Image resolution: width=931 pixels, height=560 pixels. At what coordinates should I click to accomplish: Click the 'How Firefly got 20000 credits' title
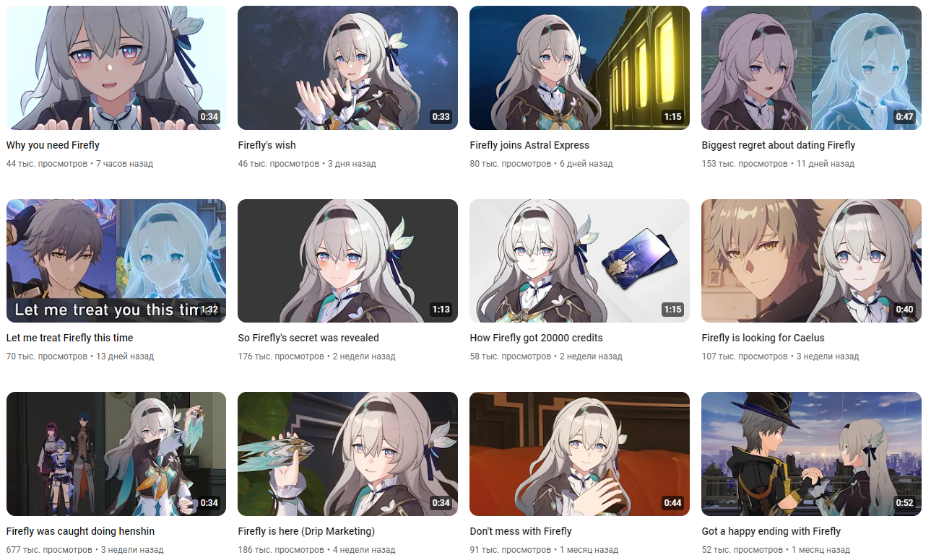[536, 338]
